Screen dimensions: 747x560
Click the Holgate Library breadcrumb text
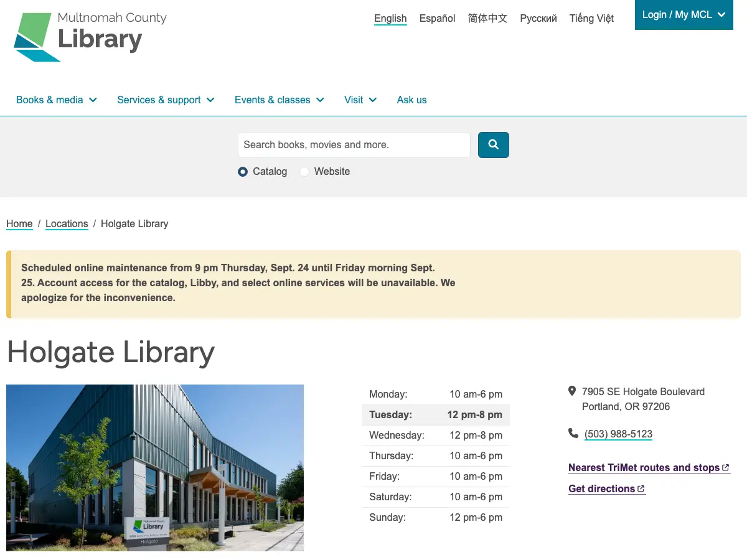point(134,224)
